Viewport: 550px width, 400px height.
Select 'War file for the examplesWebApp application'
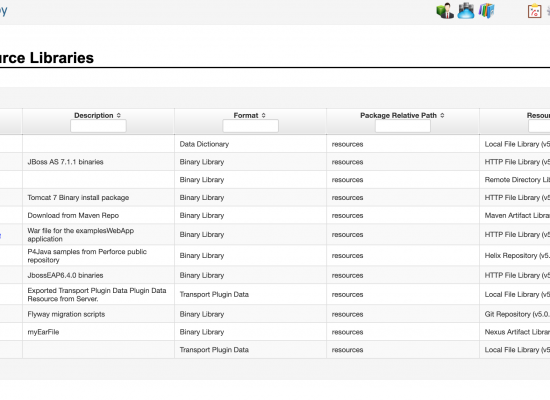81,235
